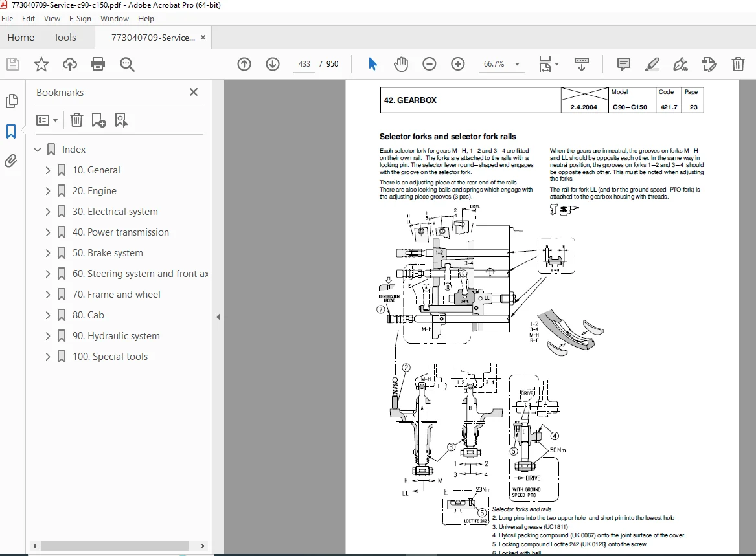The width and height of the screenshot is (756, 556).
Task: Open the E-Sign menu
Action: tap(80, 19)
